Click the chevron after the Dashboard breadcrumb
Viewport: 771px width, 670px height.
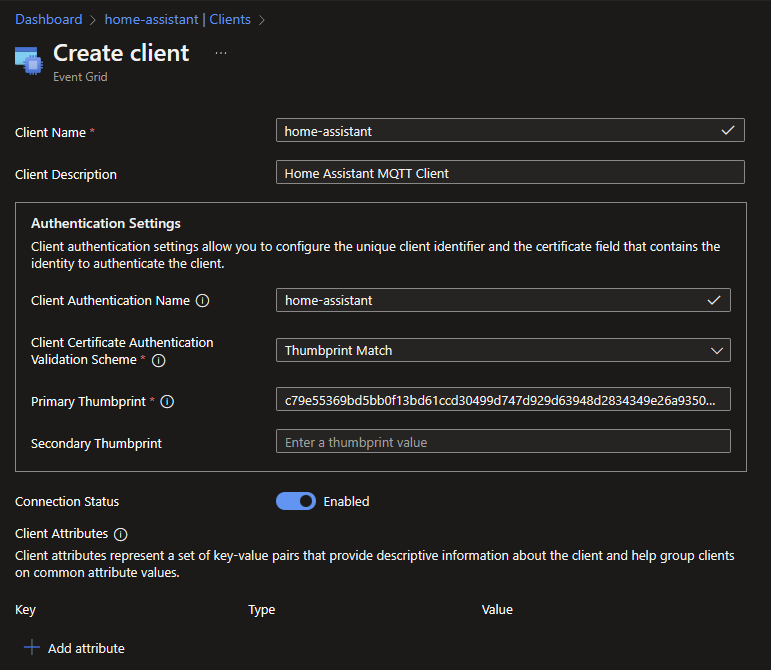click(x=92, y=20)
